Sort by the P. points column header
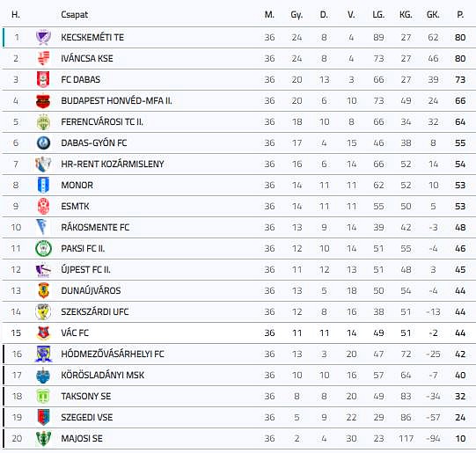This screenshot has height=453, width=476. click(x=460, y=15)
